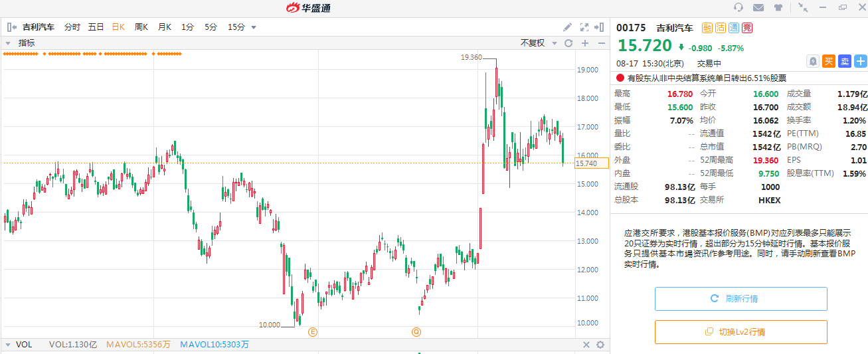The width and height of the screenshot is (868, 354).
Task: Click the 沽 short-selling tag
Action: (721, 28)
